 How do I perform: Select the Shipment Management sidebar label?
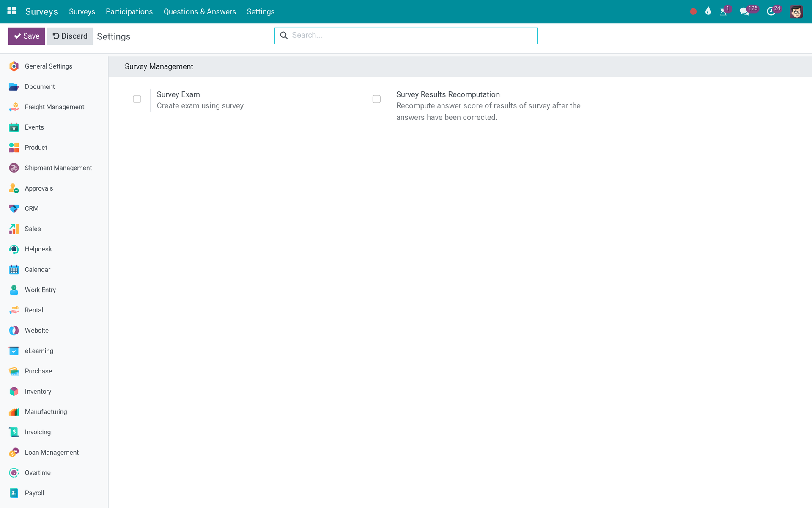pyautogui.click(x=58, y=168)
